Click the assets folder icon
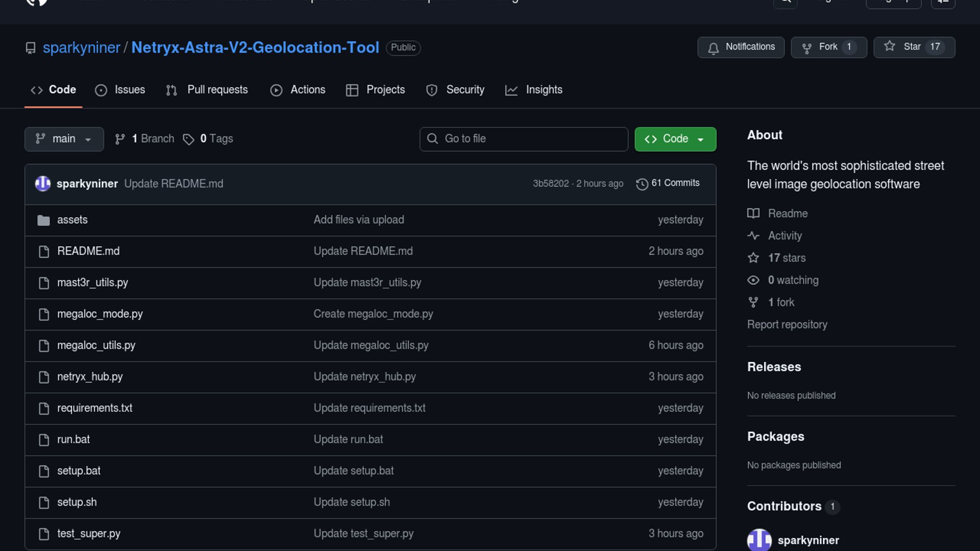This screenshot has height=551, width=980. [43, 220]
